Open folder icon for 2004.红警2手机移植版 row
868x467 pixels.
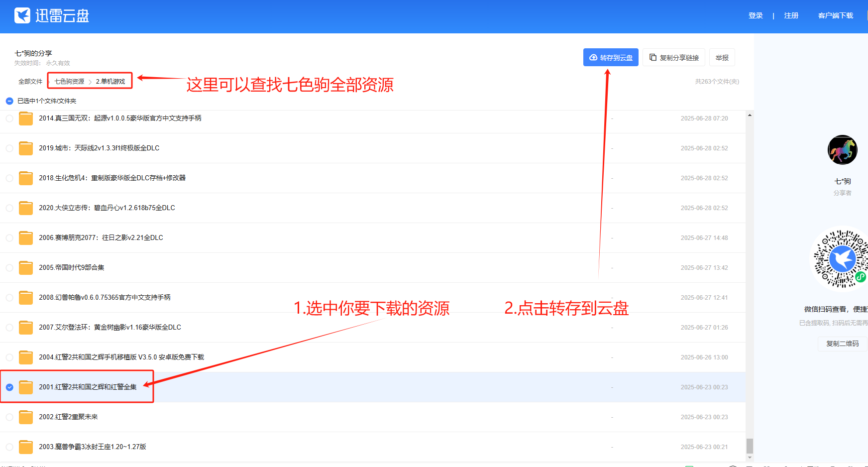point(26,357)
